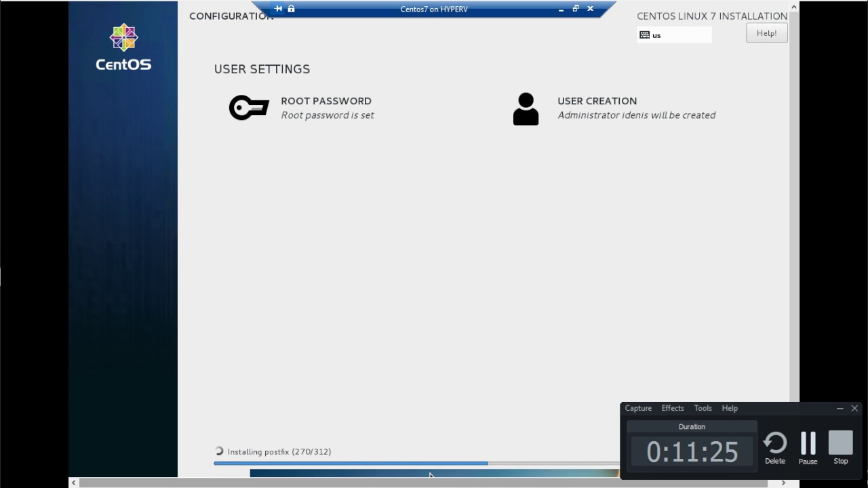Close the recorder window
This screenshot has width=868, height=488.
click(854, 408)
